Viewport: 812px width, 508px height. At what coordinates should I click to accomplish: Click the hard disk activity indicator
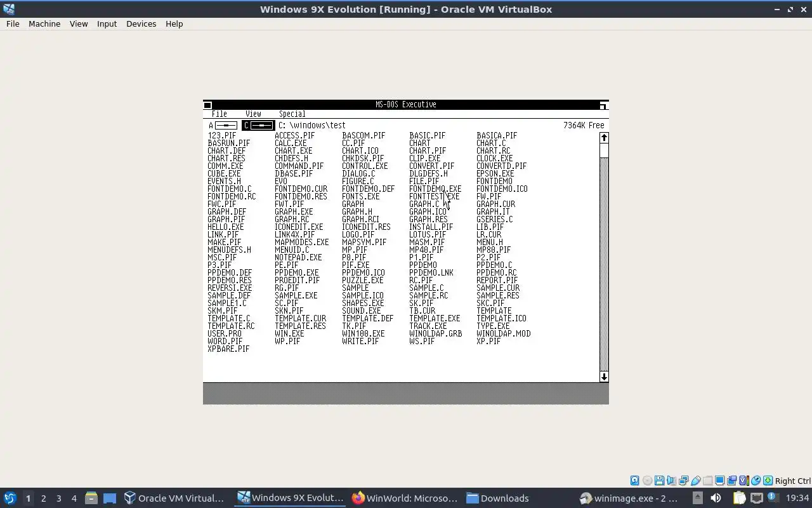coord(635,481)
